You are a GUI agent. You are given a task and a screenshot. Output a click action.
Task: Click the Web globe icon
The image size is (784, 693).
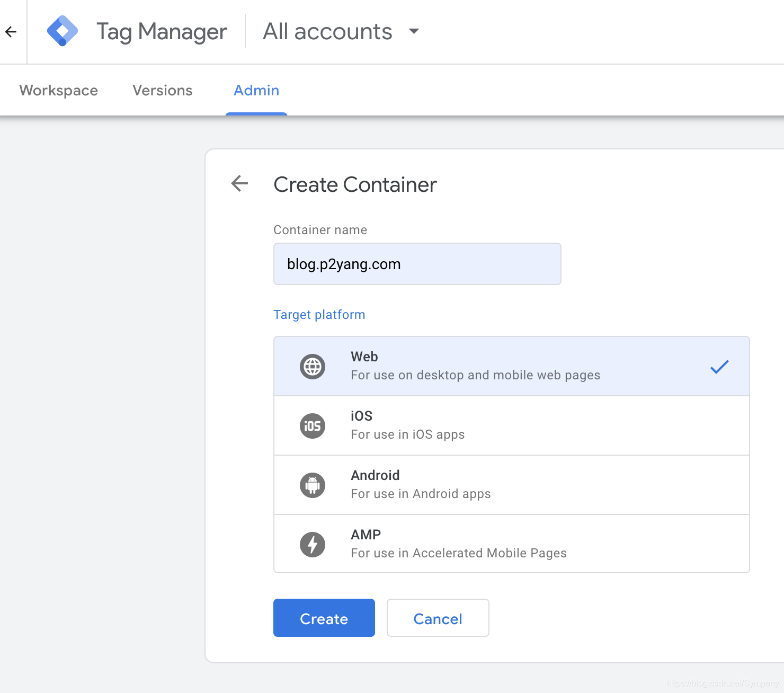(x=313, y=367)
